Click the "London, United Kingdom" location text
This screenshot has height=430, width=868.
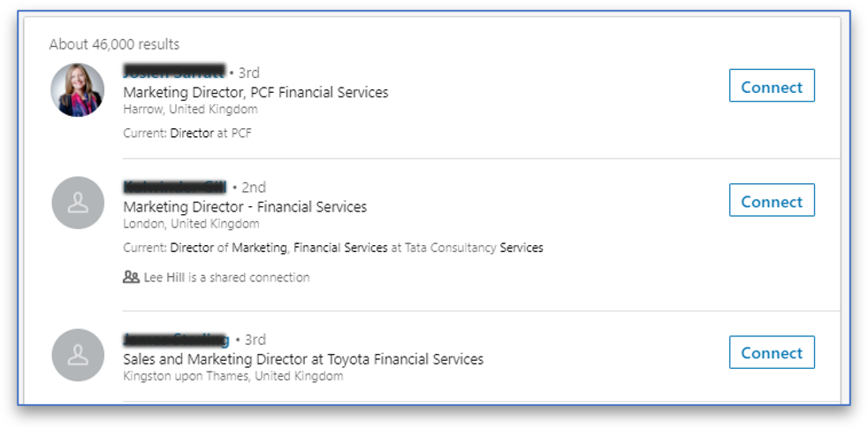[x=191, y=224]
